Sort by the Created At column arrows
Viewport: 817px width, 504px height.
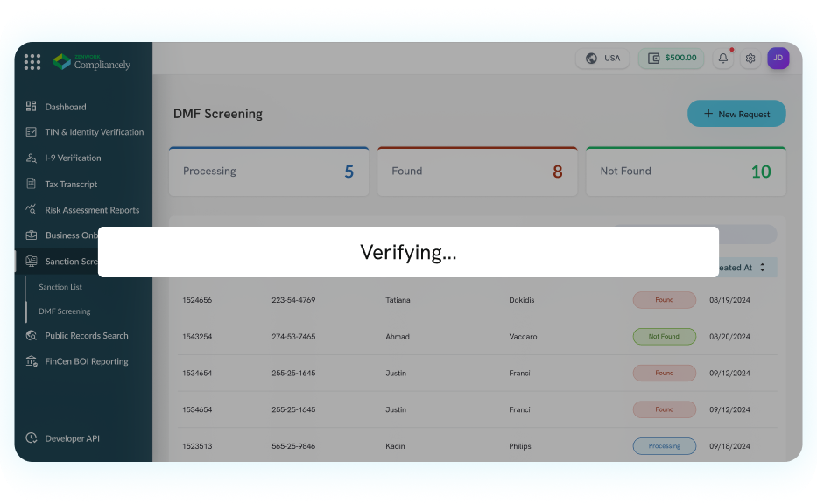point(763,268)
